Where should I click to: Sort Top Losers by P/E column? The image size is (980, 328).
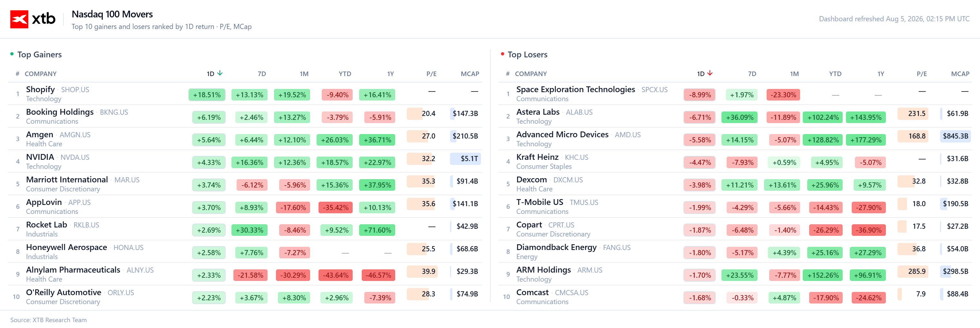[x=921, y=74]
